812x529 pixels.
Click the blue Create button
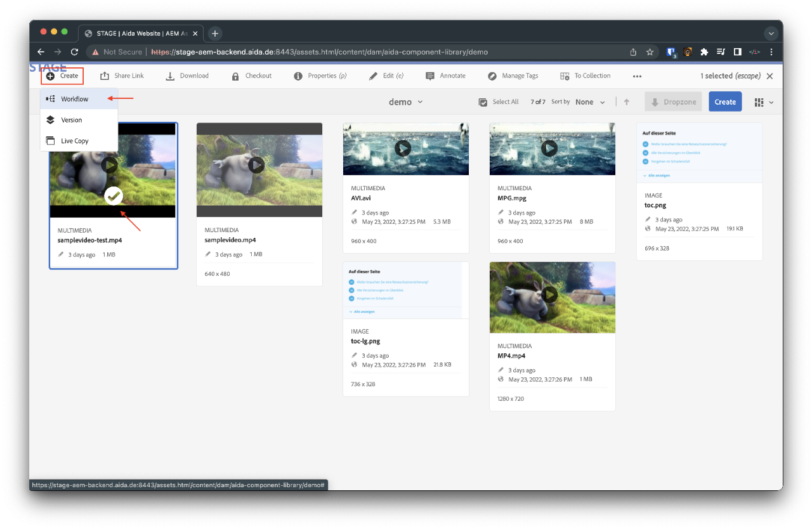click(x=725, y=101)
